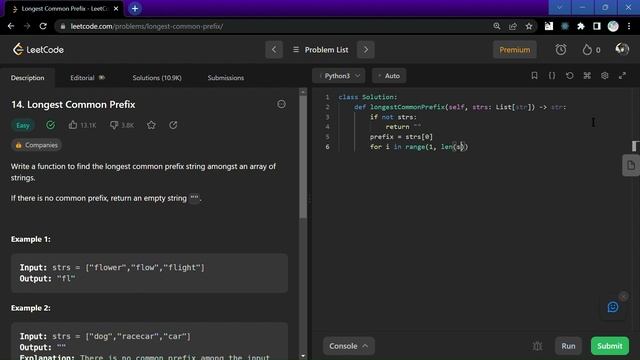
Task: Open editor keyboard shortcuts icon
Action: (587, 76)
